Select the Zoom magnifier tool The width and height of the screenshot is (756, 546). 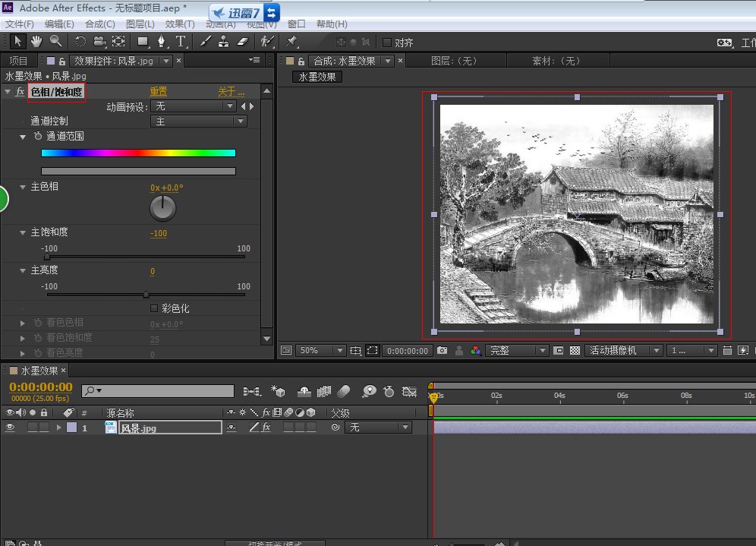[x=55, y=41]
